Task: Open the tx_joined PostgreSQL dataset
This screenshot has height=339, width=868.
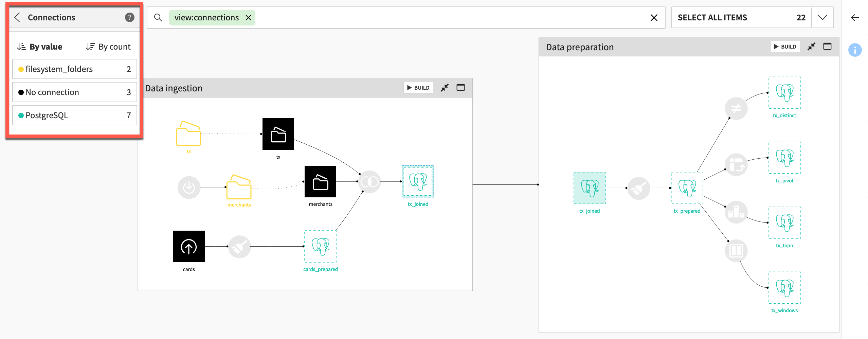Action: [418, 181]
